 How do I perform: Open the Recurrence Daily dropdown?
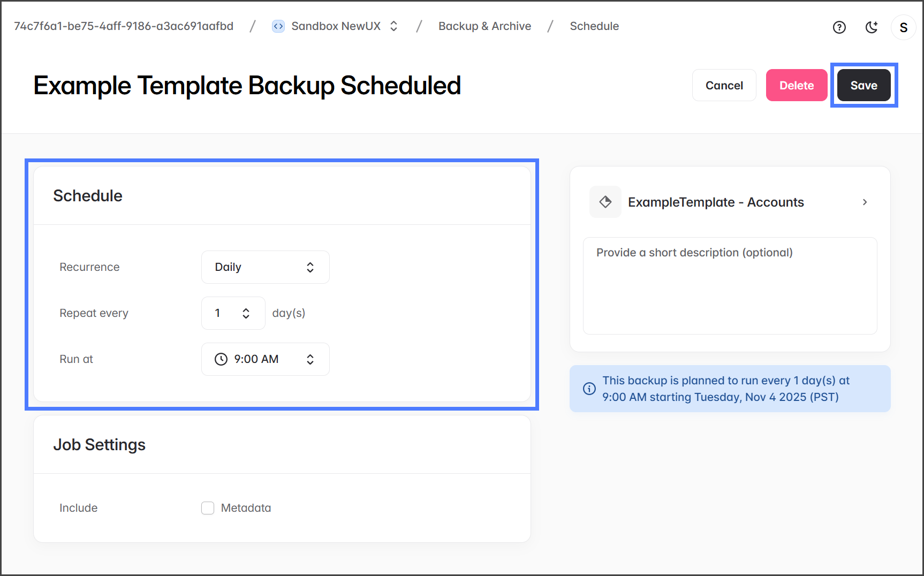tap(265, 267)
